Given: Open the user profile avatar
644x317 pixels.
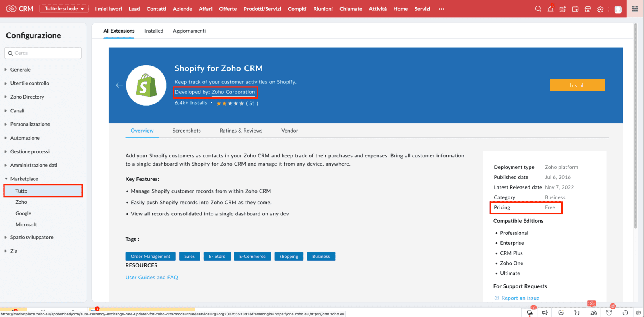Looking at the screenshot, I should click(x=618, y=9).
